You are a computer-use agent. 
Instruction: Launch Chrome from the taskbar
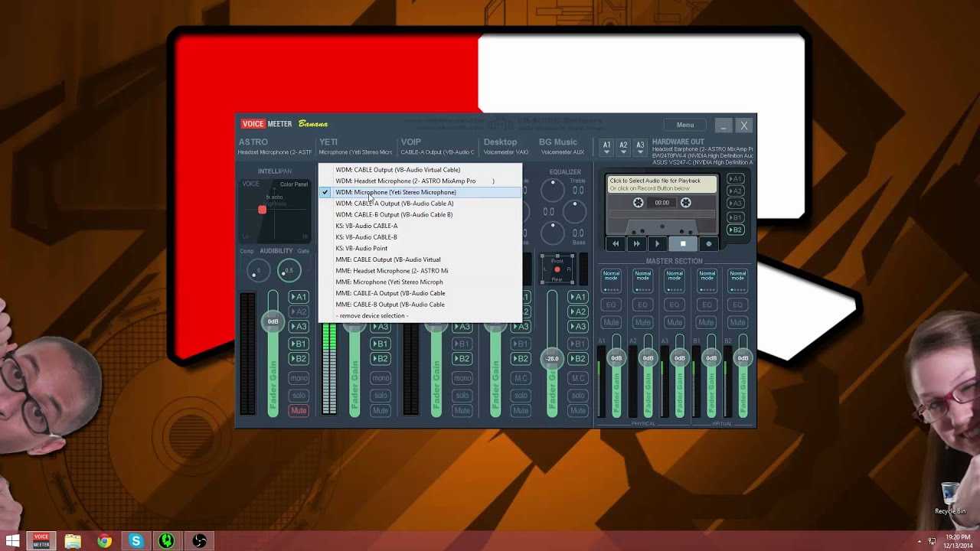(104, 541)
